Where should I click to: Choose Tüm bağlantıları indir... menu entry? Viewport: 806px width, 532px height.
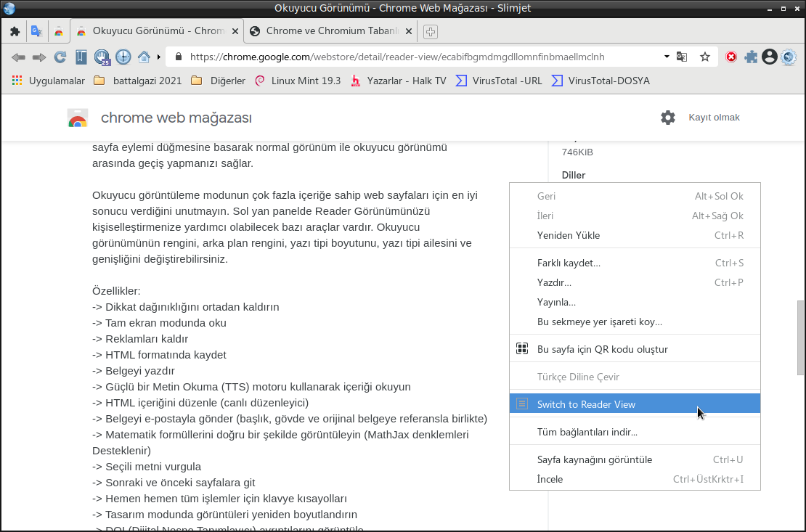click(x=635, y=432)
